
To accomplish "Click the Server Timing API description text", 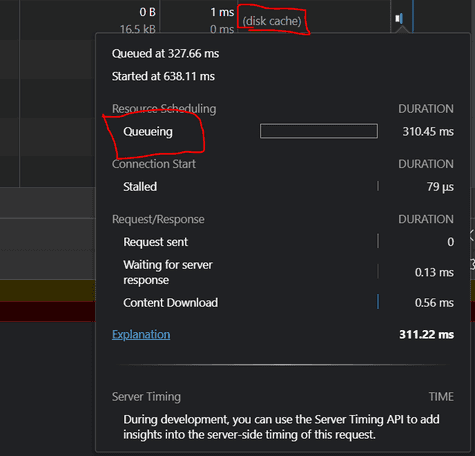I will coord(281,427).
